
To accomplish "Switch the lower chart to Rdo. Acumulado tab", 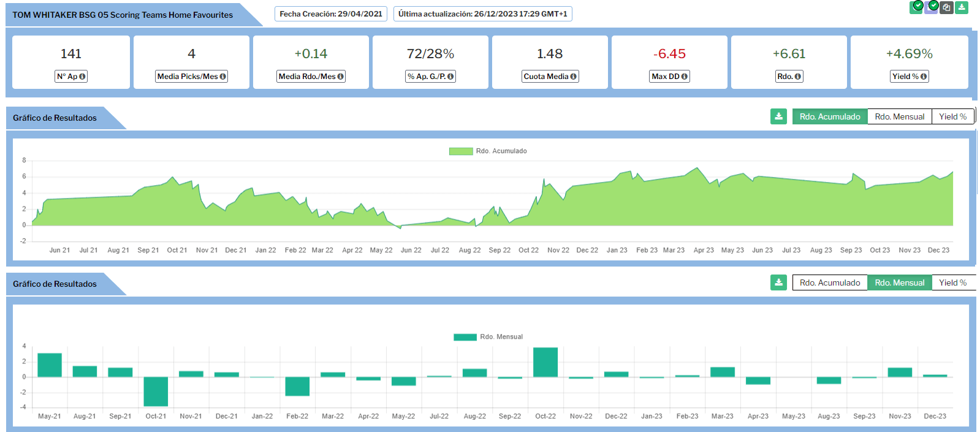I will pyautogui.click(x=829, y=282).
